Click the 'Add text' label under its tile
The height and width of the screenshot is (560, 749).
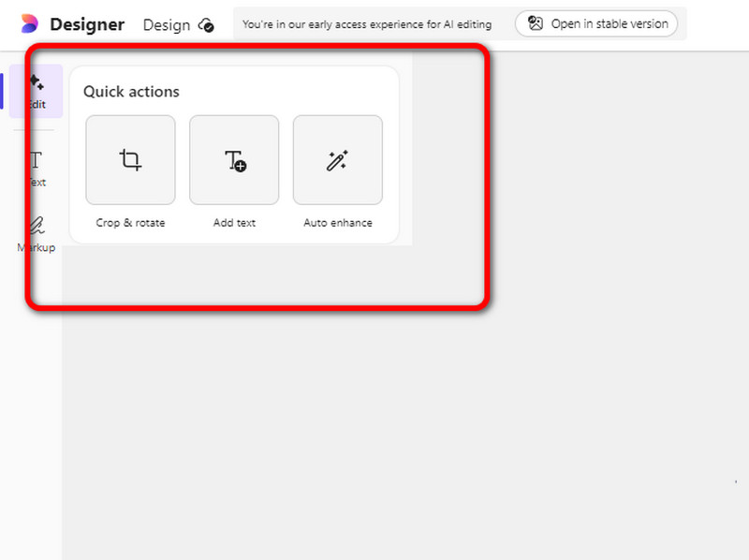[234, 223]
